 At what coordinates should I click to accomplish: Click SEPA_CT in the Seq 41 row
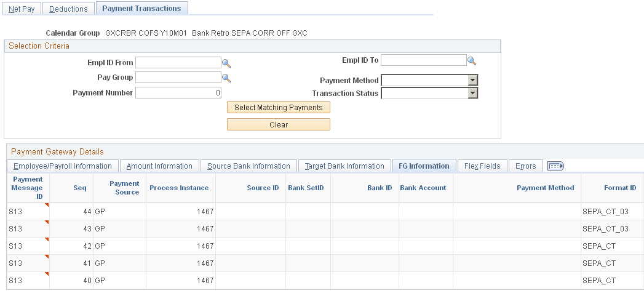(x=599, y=263)
